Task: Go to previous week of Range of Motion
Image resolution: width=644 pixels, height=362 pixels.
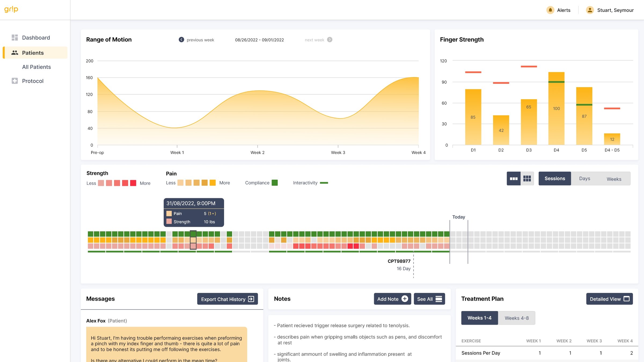Action: pyautogui.click(x=181, y=39)
